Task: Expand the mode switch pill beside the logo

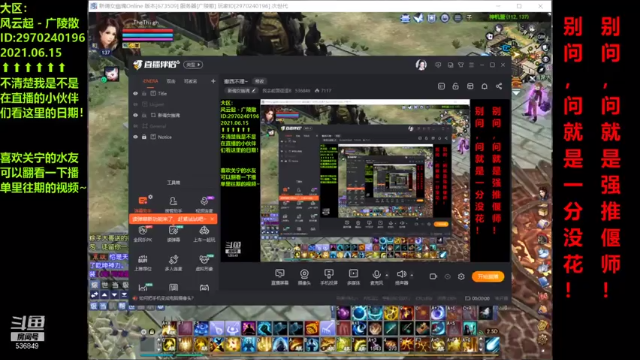Action: click(x=193, y=64)
